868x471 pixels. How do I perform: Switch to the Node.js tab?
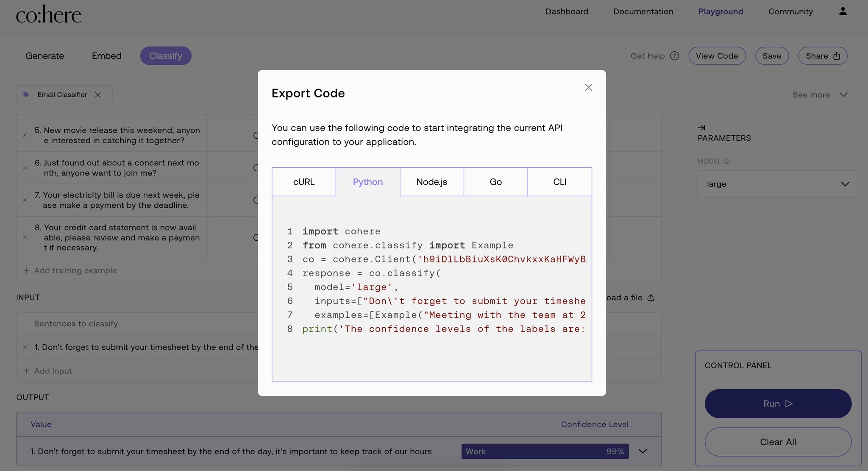pyautogui.click(x=432, y=182)
